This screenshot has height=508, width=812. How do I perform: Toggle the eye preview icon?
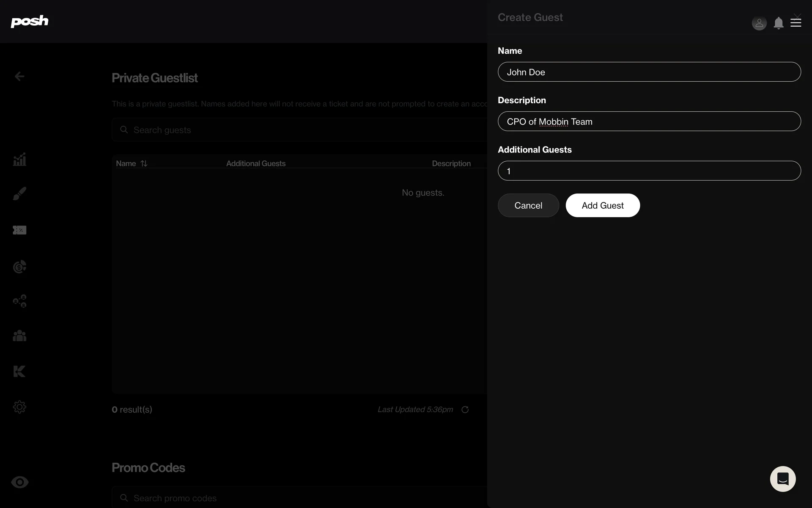pos(19,482)
